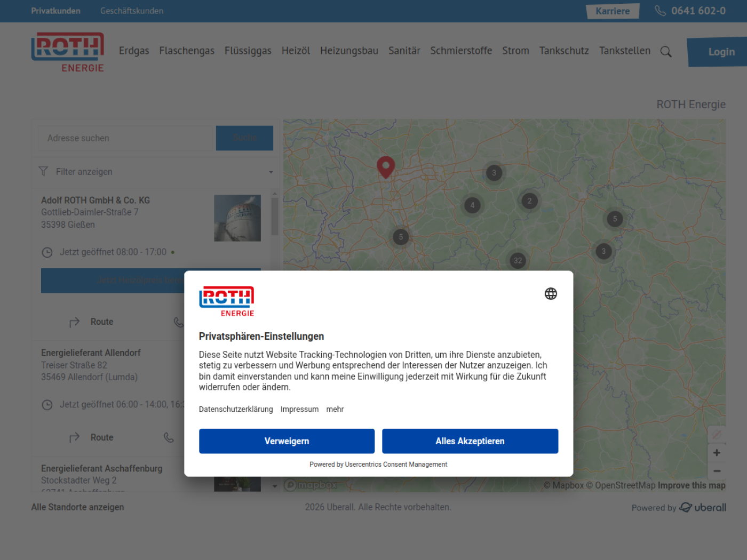
Task: Click the ROTH Energie logo in header
Action: coord(68,52)
